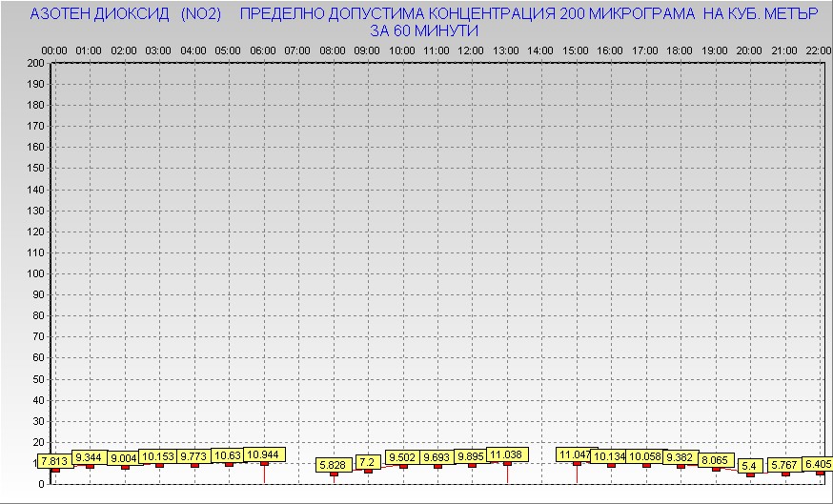The height and width of the screenshot is (504, 833).
Task: Click the 9.382 data label
Action: pos(680,457)
